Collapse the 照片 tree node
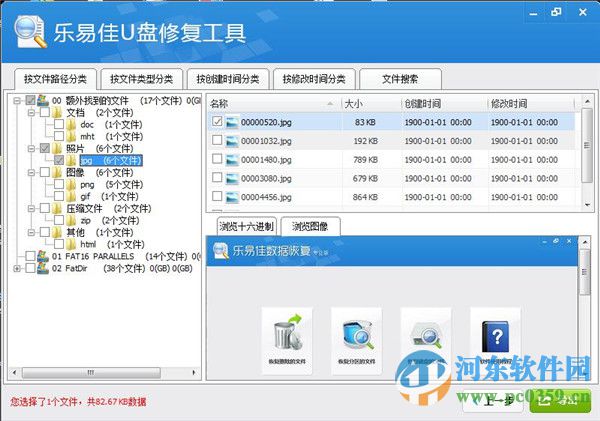 pos(31,148)
